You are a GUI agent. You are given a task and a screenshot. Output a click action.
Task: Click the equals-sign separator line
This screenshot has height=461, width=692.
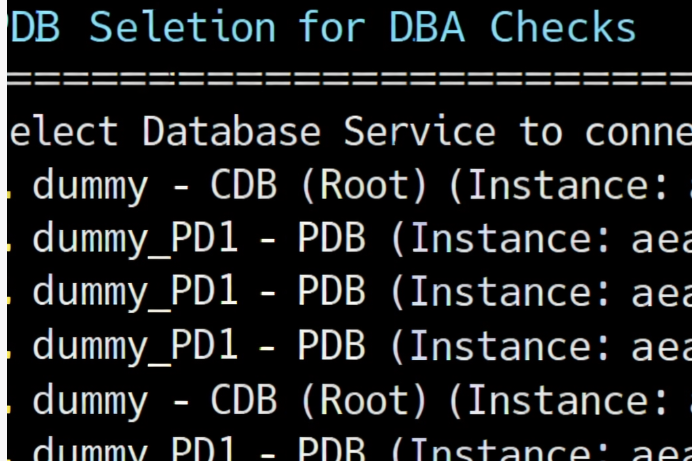coord(348,79)
